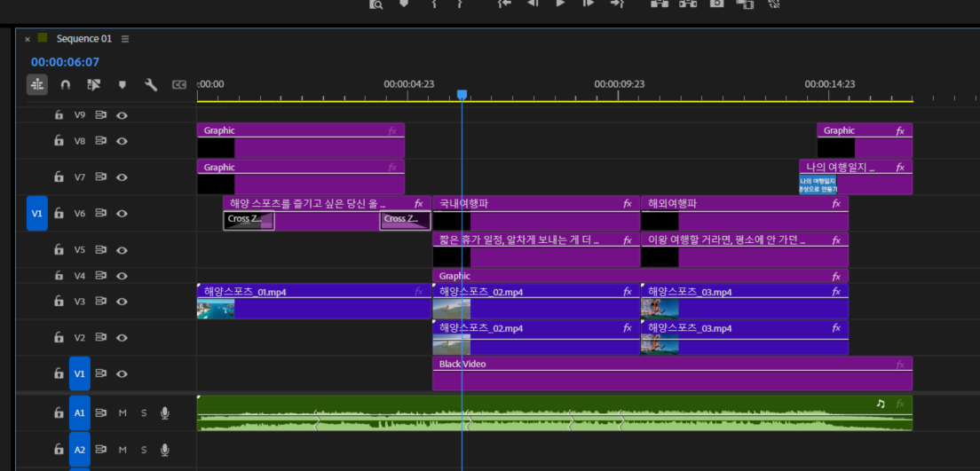
Task: Toggle insert sequences as nests icon
Action: tap(37, 84)
